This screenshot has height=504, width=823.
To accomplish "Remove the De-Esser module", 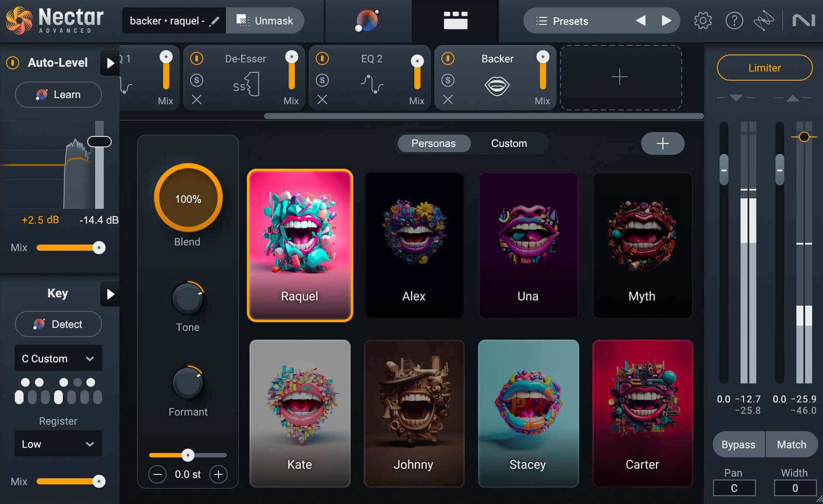I will point(197,100).
